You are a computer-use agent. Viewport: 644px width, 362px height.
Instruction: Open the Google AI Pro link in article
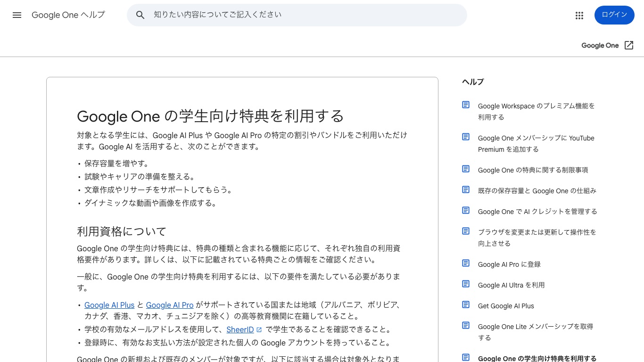[170, 305]
